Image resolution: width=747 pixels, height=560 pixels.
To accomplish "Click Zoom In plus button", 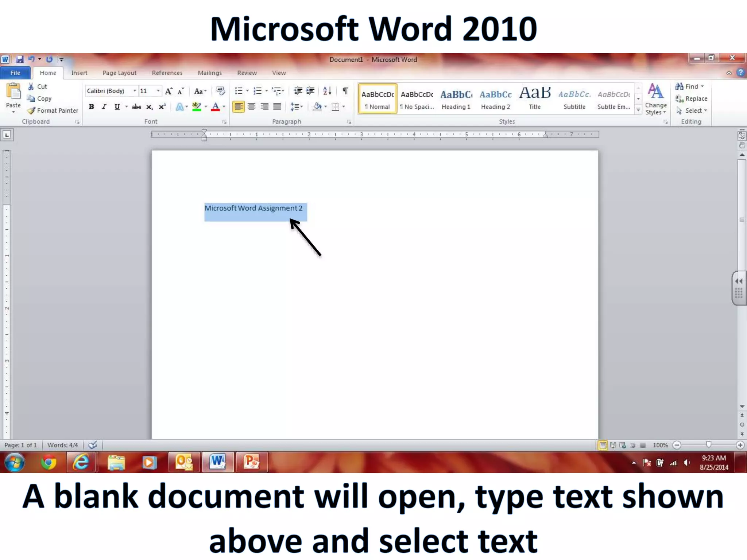I will point(740,445).
